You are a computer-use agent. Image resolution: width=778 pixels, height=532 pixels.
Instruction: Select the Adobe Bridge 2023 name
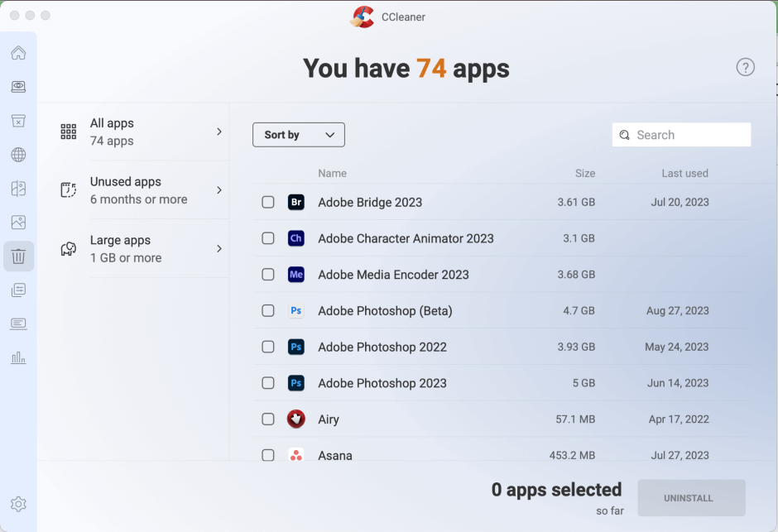(370, 202)
